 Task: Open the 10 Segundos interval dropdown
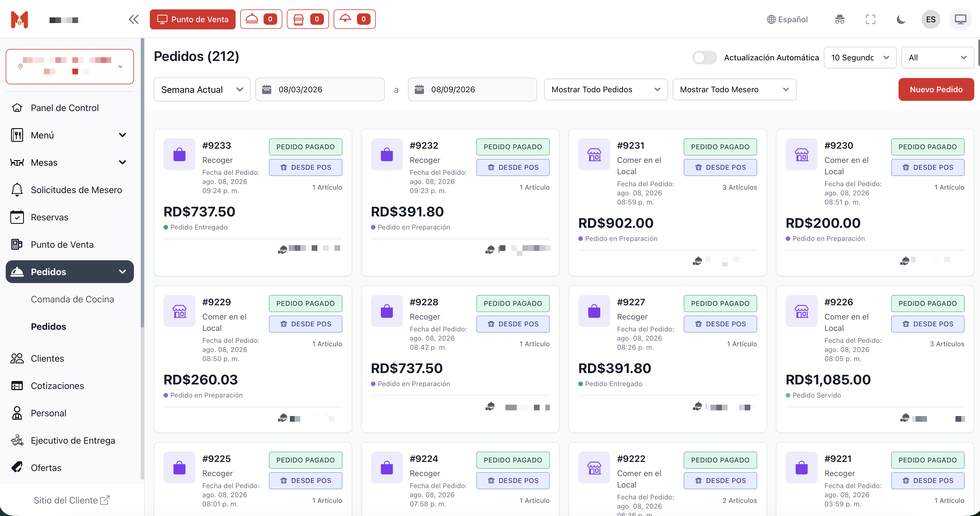point(860,58)
